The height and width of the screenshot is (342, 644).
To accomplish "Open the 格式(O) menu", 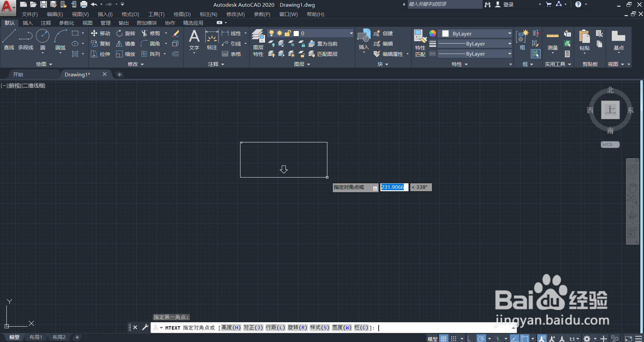I will (130, 14).
